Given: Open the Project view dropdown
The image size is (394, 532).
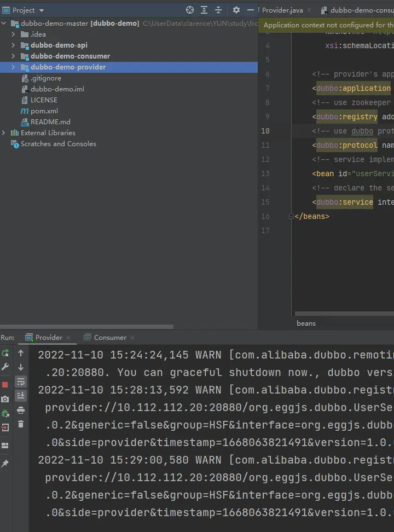Looking at the screenshot, I should click(x=42, y=10).
